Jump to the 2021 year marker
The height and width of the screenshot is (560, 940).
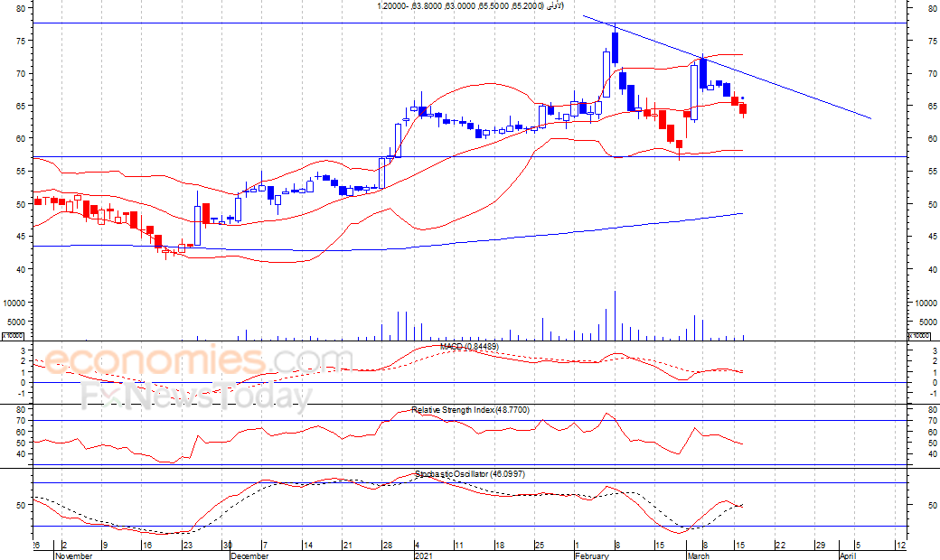tap(424, 556)
